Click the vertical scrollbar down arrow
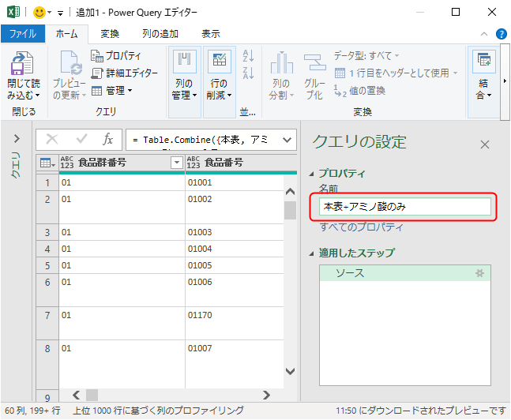Screen dimensions: 511x420 290,371
